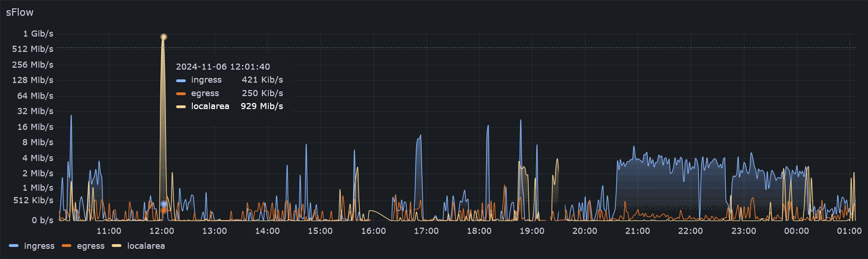Click the localarea 929 Mib/s tooltip value

point(262,106)
